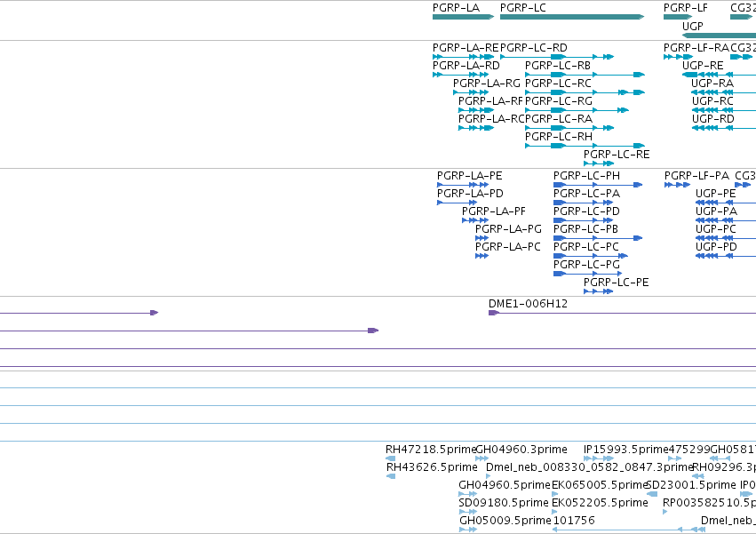Select transcript PGRP-LA-RG
This screenshot has height=534, width=756.
[x=471, y=92]
